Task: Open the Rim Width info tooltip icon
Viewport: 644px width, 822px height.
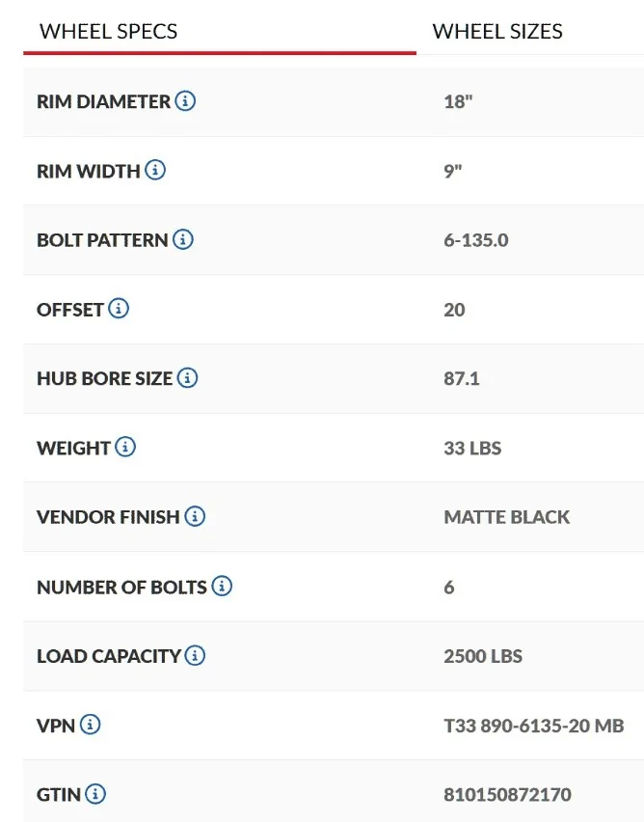Action: pos(154,171)
